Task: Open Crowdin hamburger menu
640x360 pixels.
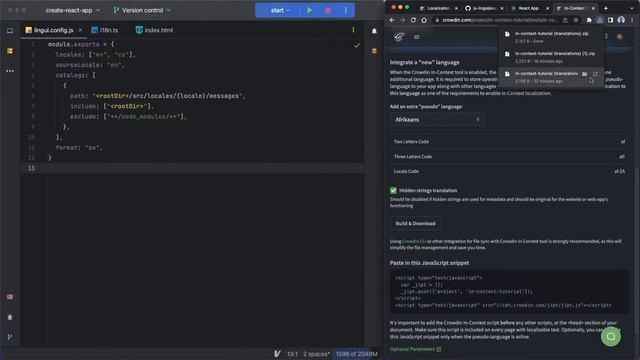Action: (x=416, y=37)
